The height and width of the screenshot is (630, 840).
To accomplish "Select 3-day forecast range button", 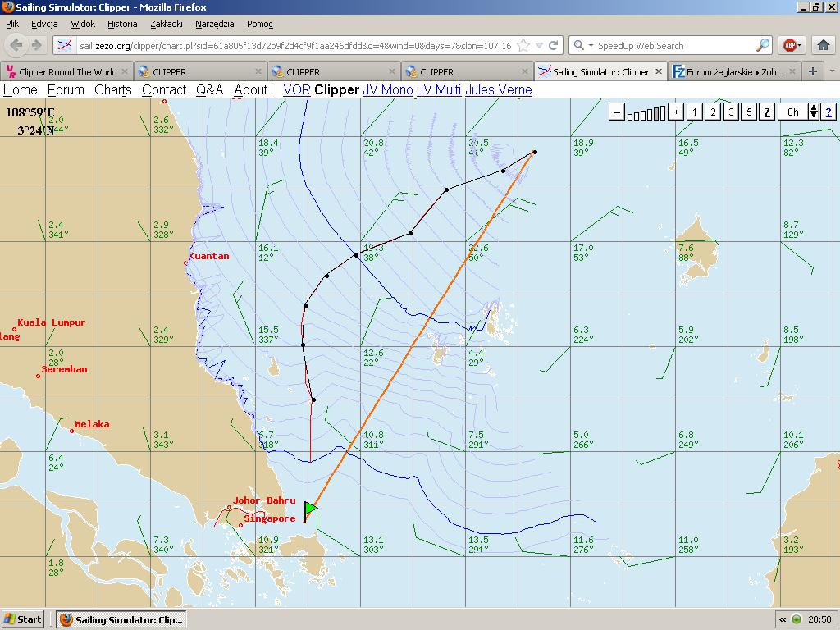I will coord(731,112).
